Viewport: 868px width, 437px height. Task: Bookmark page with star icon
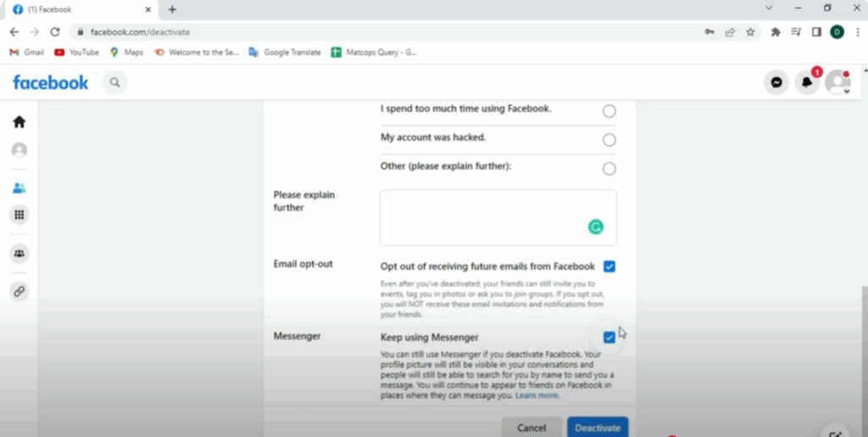(x=750, y=32)
